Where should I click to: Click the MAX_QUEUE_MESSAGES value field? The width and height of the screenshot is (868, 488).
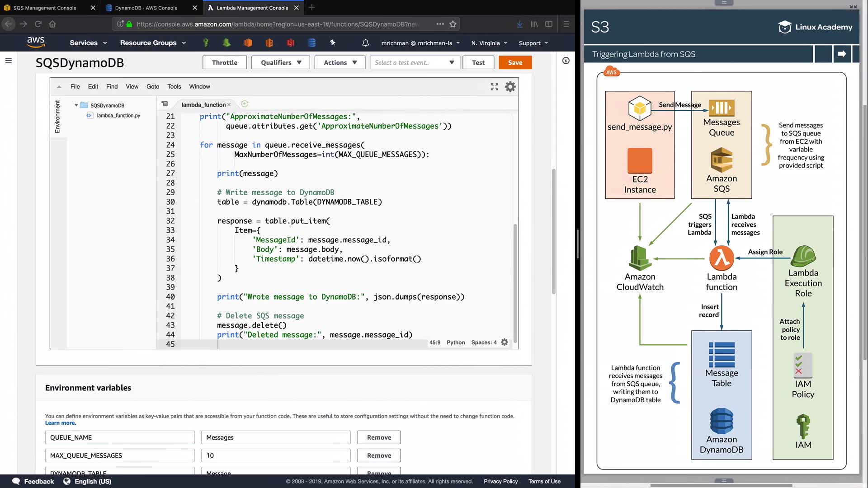(275, 455)
